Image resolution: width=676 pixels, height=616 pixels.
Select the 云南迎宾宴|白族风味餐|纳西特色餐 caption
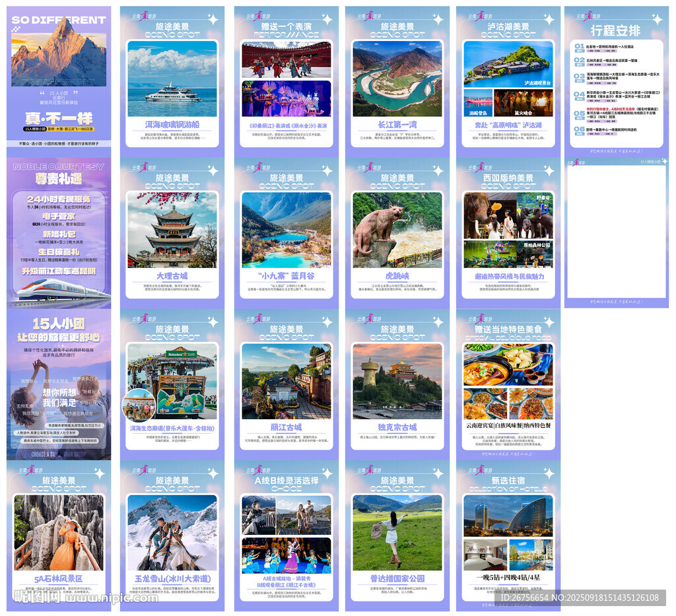coord(508,425)
